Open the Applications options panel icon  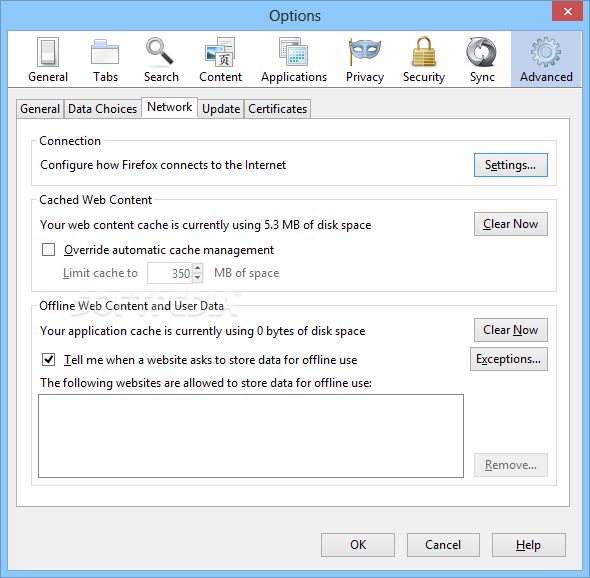294,60
